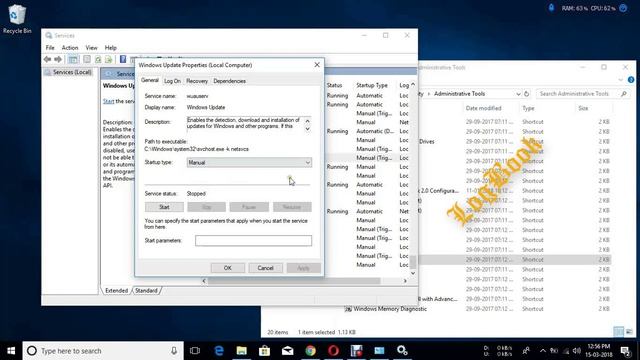Select the Recycle Bin desktop icon
This screenshot has height=360, width=640.
pos(17,19)
